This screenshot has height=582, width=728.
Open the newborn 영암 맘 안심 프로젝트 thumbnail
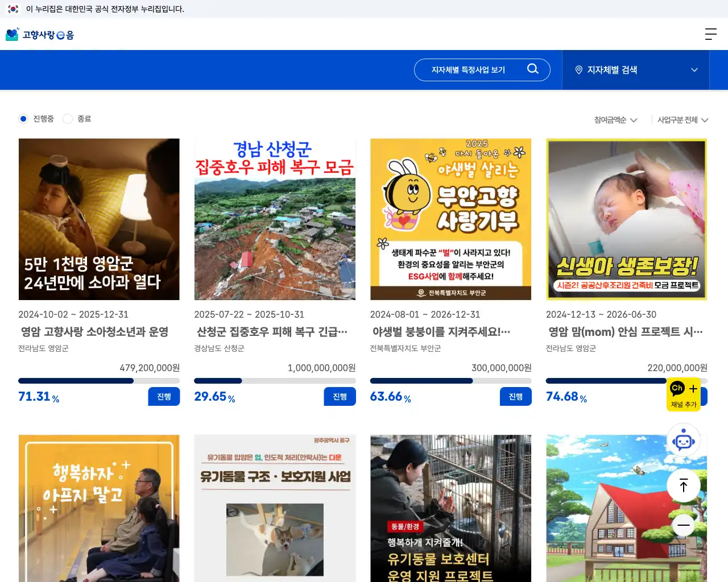point(626,219)
